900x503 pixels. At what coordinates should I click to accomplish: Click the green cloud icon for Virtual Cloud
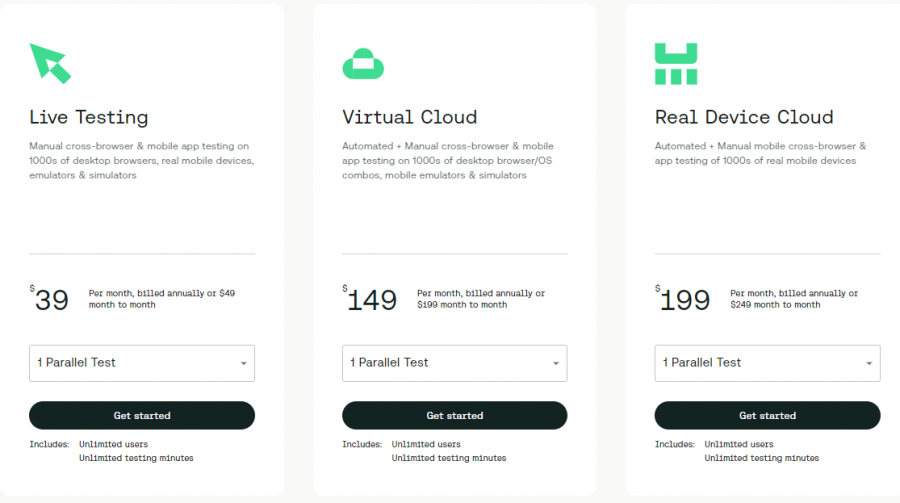[363, 64]
